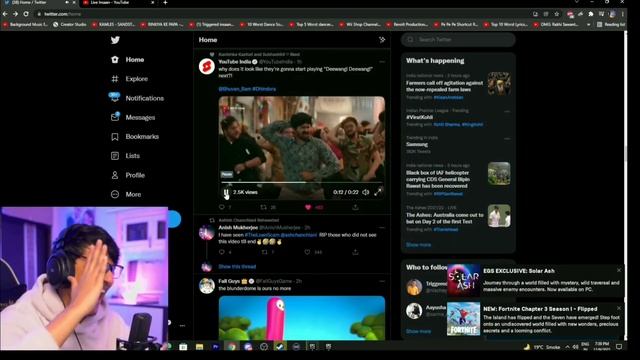Retweet Anish Mukherjee's tweet

(x=264, y=252)
